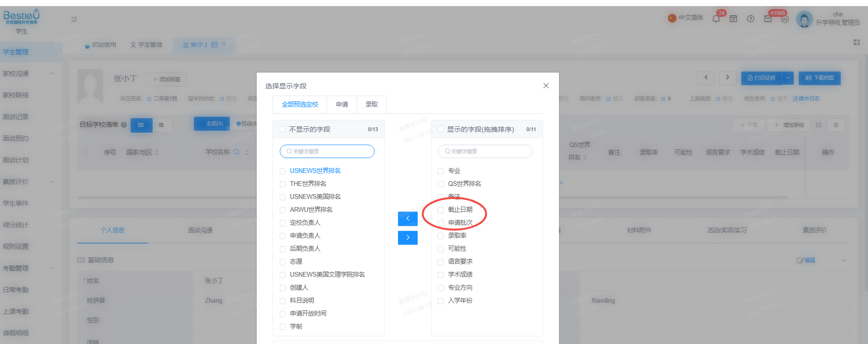Image resolution: width=868 pixels, height=344 pixels.
Task: Close the 选择显示字段 dialog
Action: tap(546, 86)
